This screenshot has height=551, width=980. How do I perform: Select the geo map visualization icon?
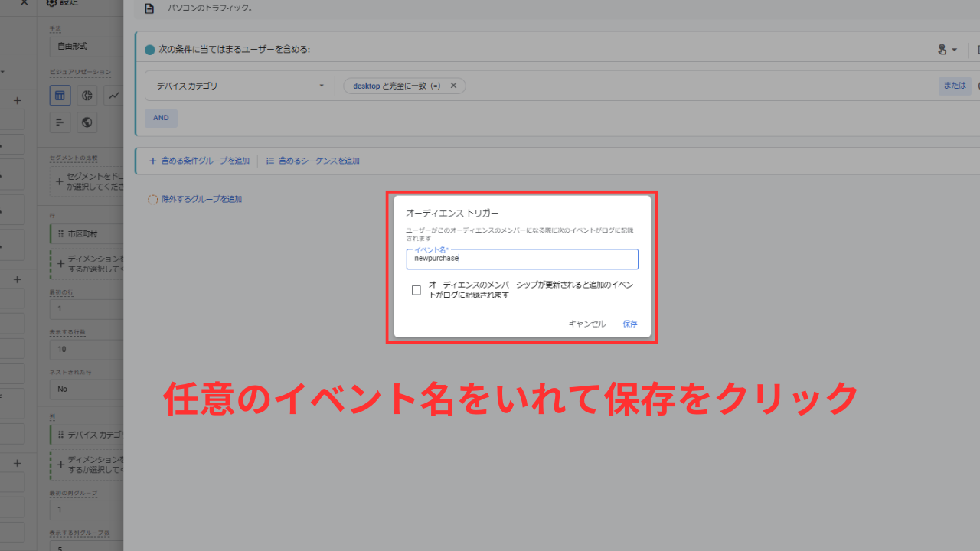coord(87,122)
